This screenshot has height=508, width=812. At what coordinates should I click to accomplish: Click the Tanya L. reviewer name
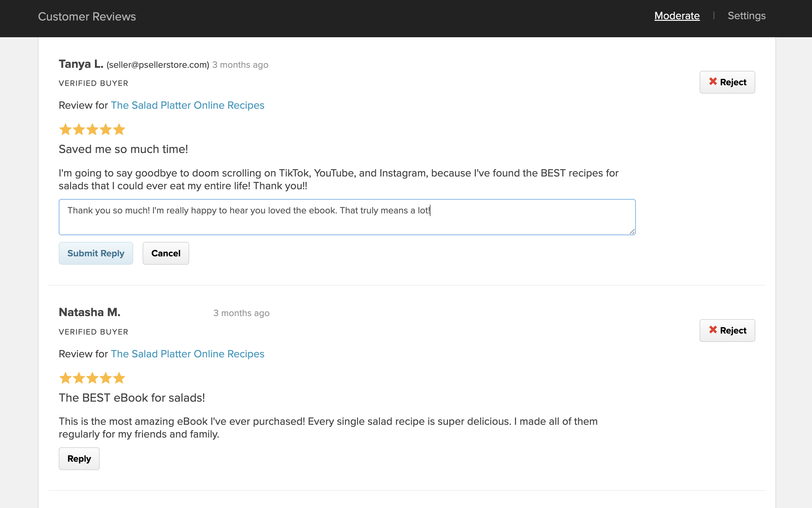coord(81,64)
